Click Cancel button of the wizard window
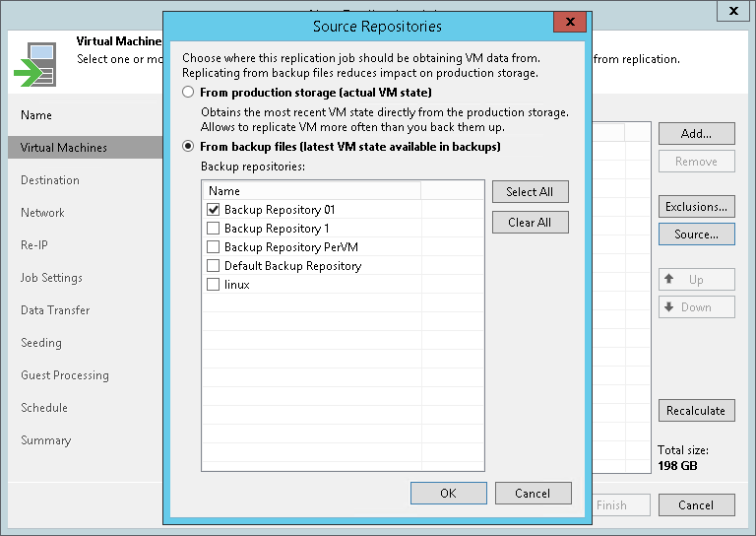This screenshot has height=536, width=756. (x=697, y=505)
